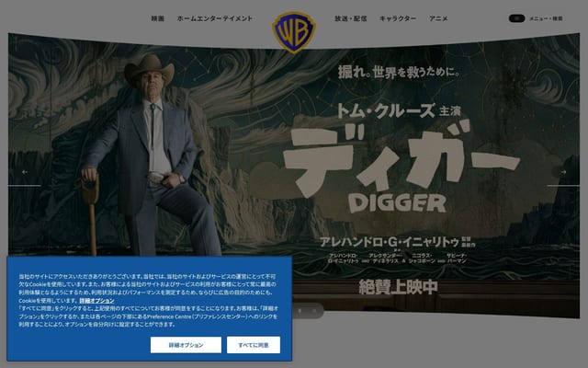Image resolution: width=588 pixels, height=368 pixels.
Task: Open the ホームエンターテイメント menu item
Action: (214, 18)
